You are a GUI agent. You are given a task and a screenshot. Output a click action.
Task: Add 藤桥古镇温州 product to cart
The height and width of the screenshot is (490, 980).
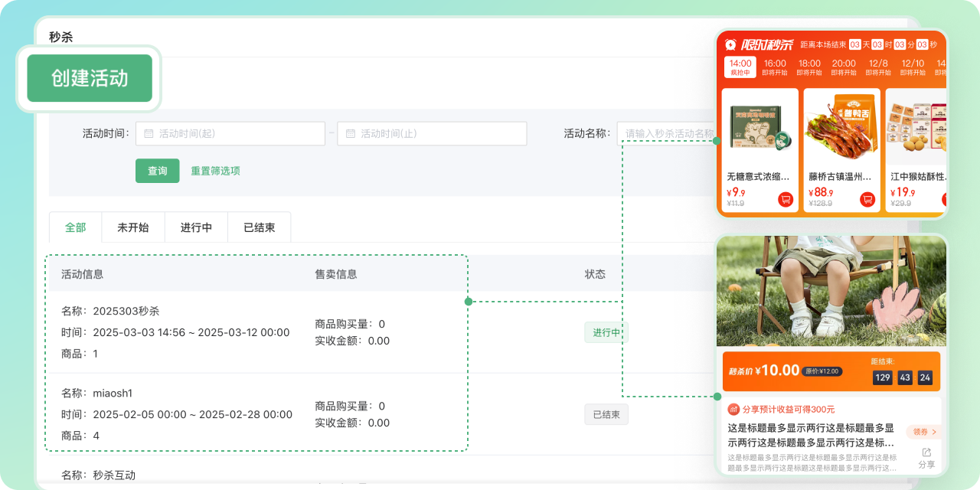point(867,199)
